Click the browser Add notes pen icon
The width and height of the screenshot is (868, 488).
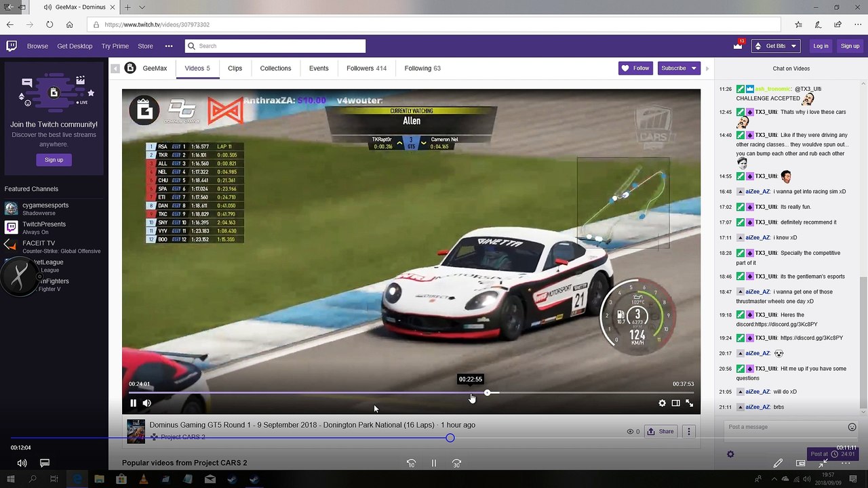tap(818, 24)
